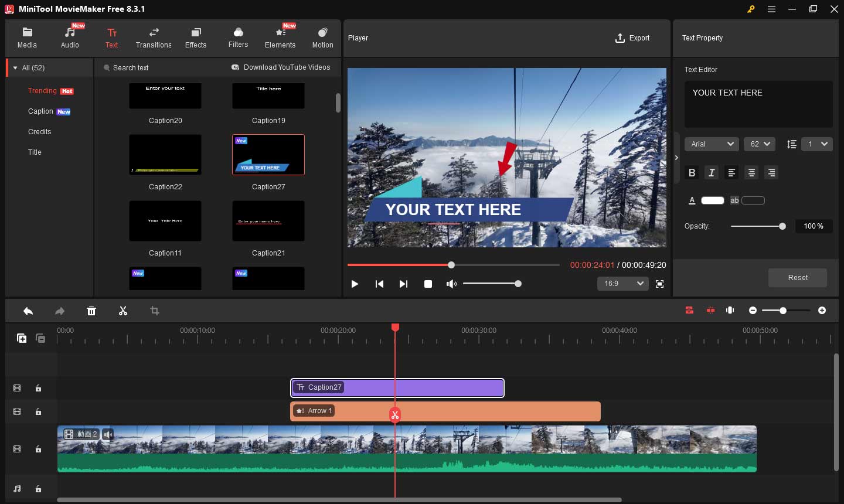This screenshot has height=504, width=844.
Task: Click the undo arrow icon
Action: pos(28,311)
